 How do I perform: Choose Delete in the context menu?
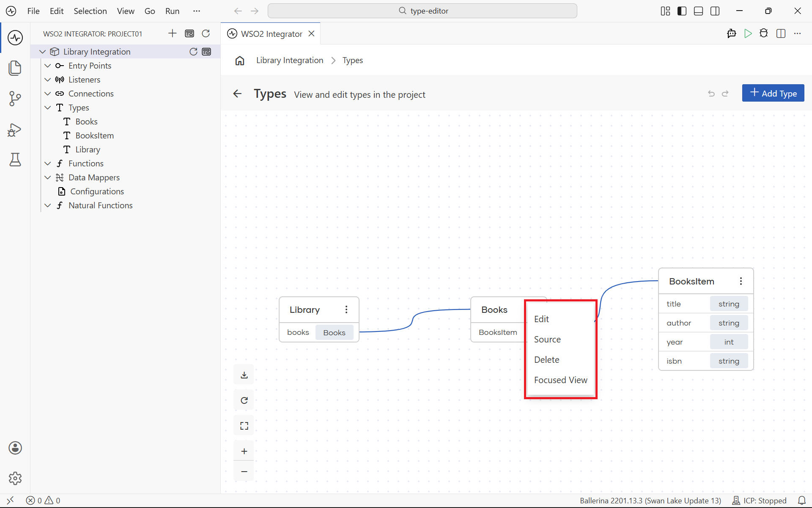(561, 360)
